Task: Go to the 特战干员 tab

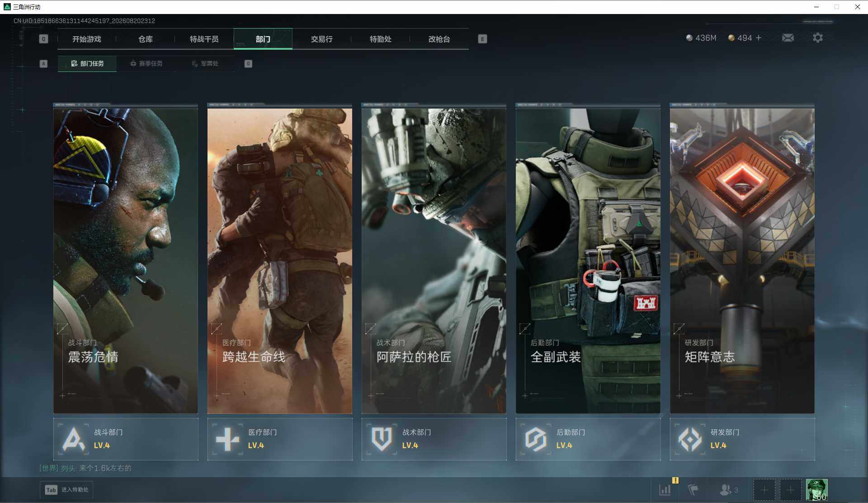Action: [204, 39]
